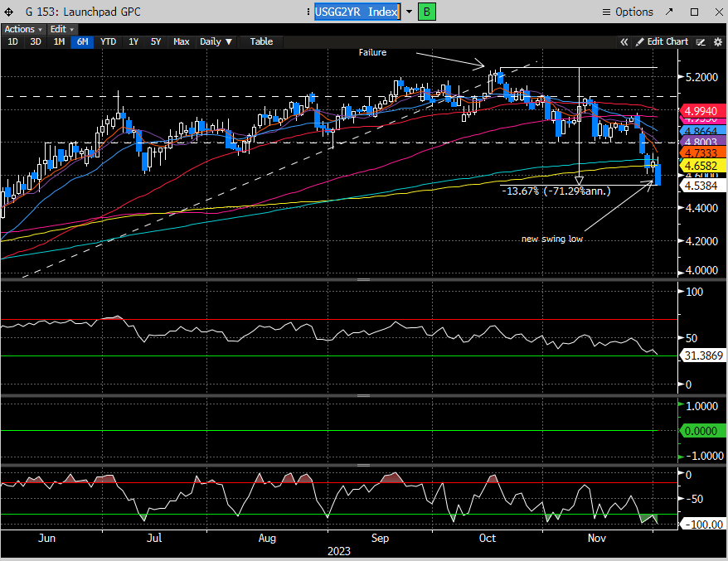728x561 pixels.
Task: Open the security dropdown arrow next to Index
Action: point(409,12)
